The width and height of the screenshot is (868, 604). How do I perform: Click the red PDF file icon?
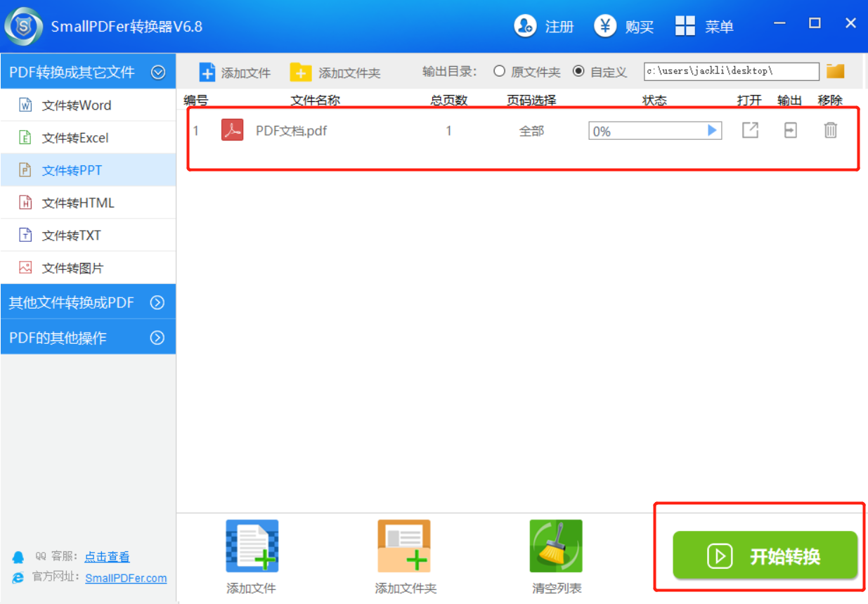pyautogui.click(x=233, y=130)
